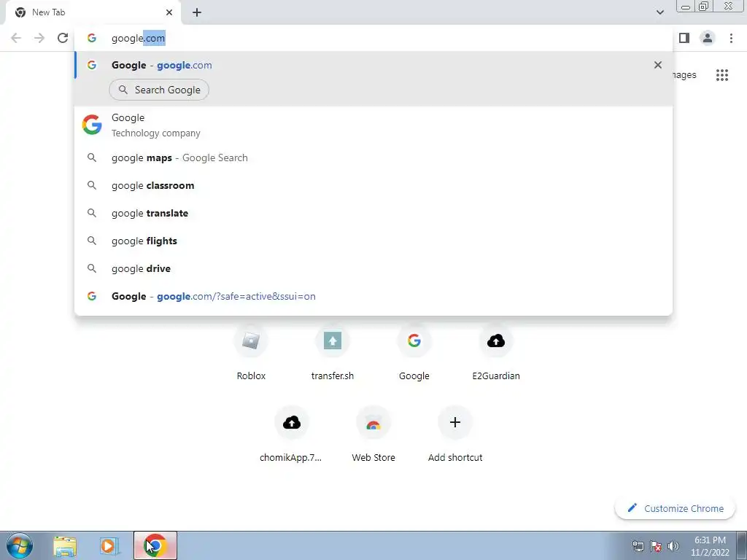Image resolution: width=747 pixels, height=560 pixels.
Task: Open the Windows Start menu
Action: click(x=20, y=545)
